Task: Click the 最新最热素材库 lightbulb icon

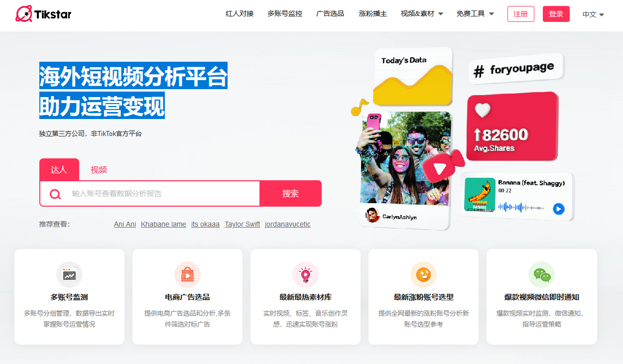Action: [305, 274]
